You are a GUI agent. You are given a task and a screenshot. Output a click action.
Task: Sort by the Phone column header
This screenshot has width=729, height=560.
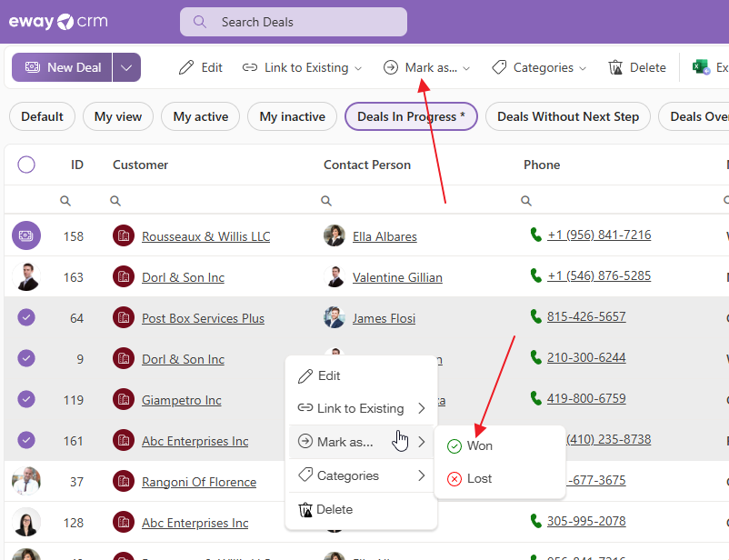pyautogui.click(x=542, y=165)
